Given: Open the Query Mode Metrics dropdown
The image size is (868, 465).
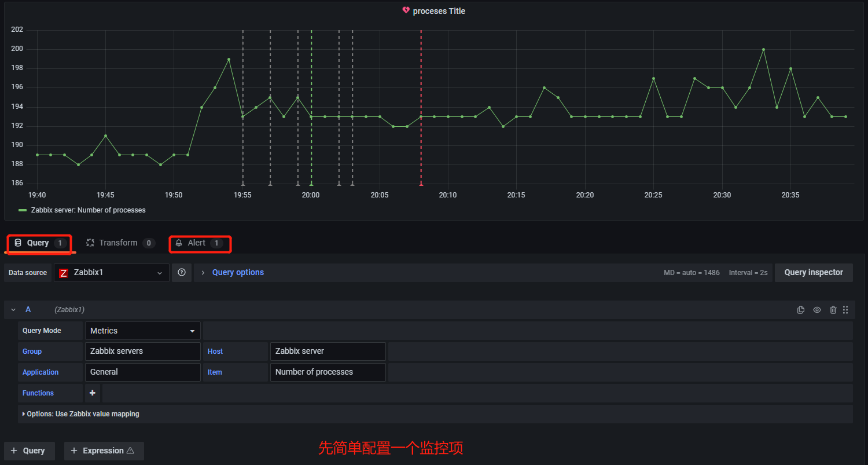Looking at the screenshot, I should pyautogui.click(x=143, y=331).
